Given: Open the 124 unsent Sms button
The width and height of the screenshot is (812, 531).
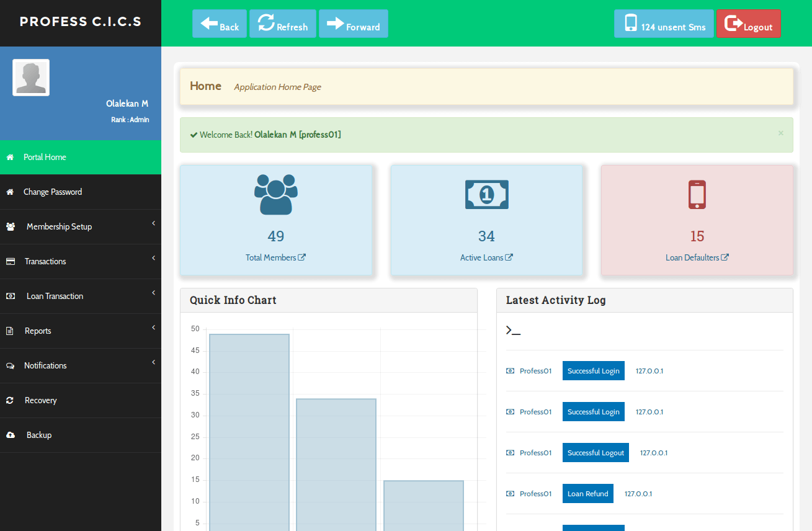Looking at the screenshot, I should (x=664, y=24).
